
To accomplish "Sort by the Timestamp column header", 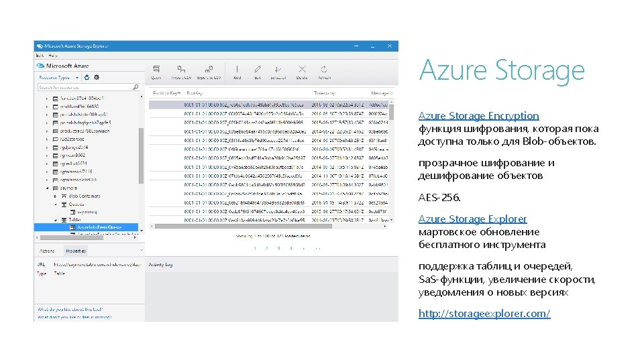I will (x=325, y=93).
